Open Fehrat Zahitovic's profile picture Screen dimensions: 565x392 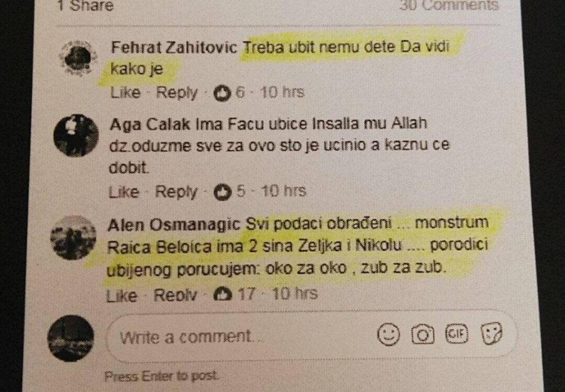point(78,58)
